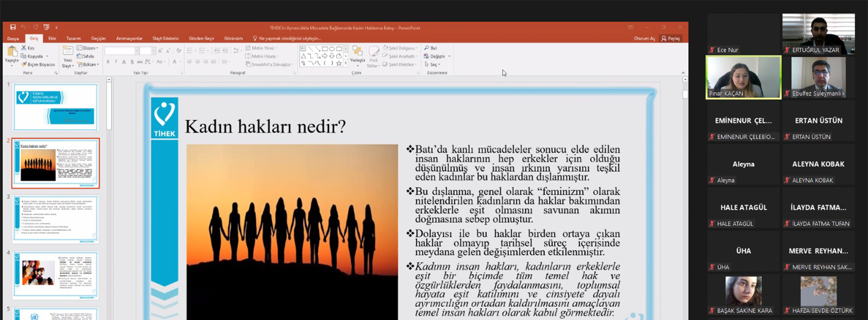Choose the triangle shape in the gallery

pos(303,56)
